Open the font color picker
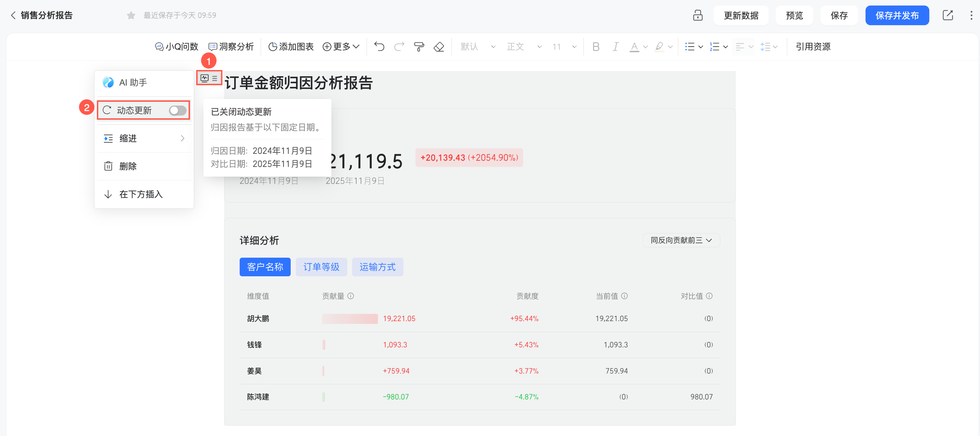Screen dimensions: 980x436 pos(634,47)
